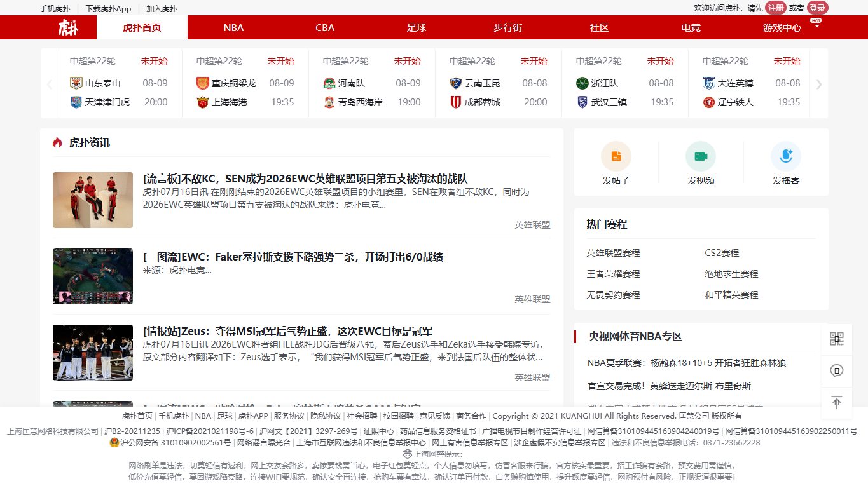Click 大连英博 team crest icon
Screen dimensions: 868x488
pos(709,83)
